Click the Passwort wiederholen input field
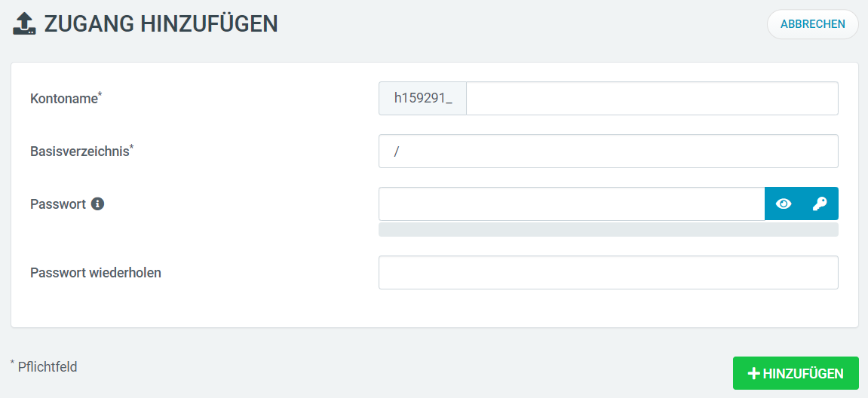868x398 pixels. (x=609, y=272)
